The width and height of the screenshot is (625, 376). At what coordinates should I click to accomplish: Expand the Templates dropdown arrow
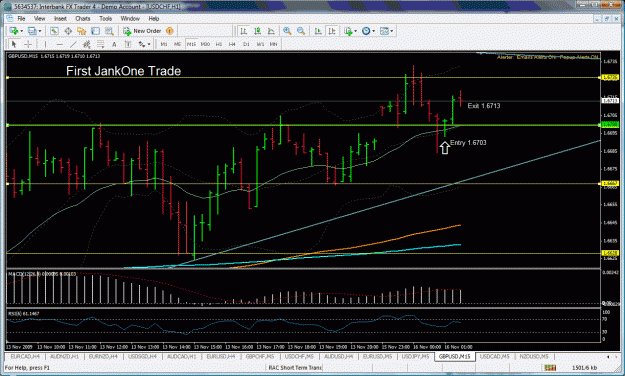coord(392,31)
